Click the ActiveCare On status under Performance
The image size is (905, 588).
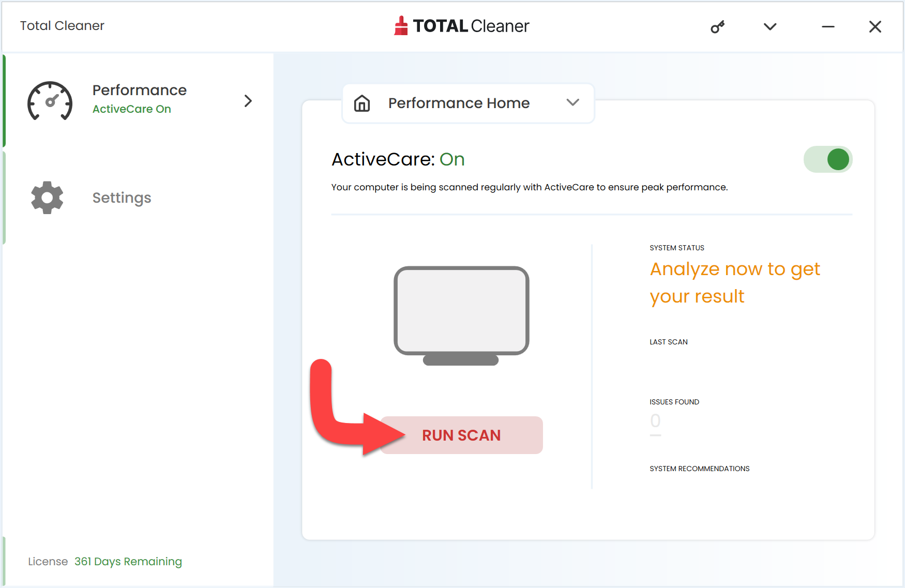131,109
